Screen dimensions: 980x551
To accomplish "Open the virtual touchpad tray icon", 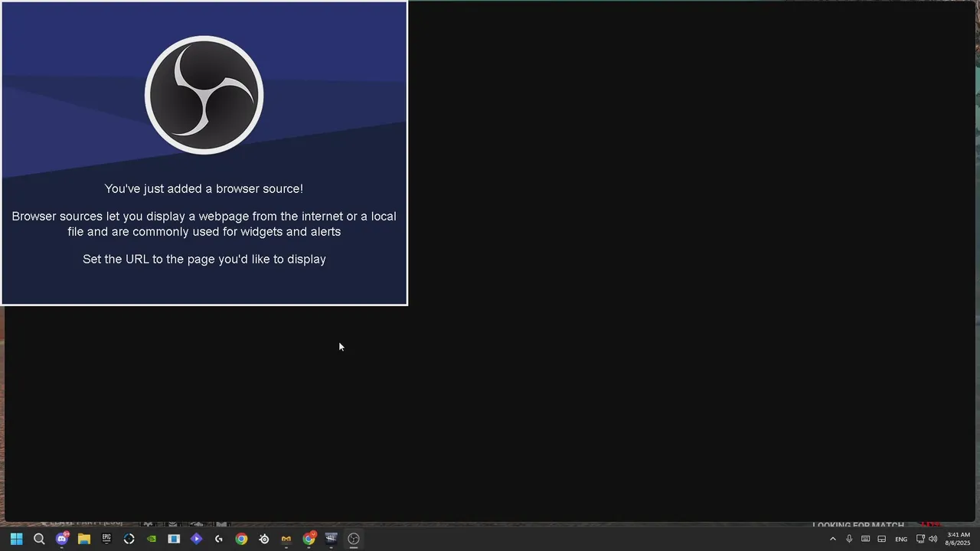I will [x=882, y=539].
